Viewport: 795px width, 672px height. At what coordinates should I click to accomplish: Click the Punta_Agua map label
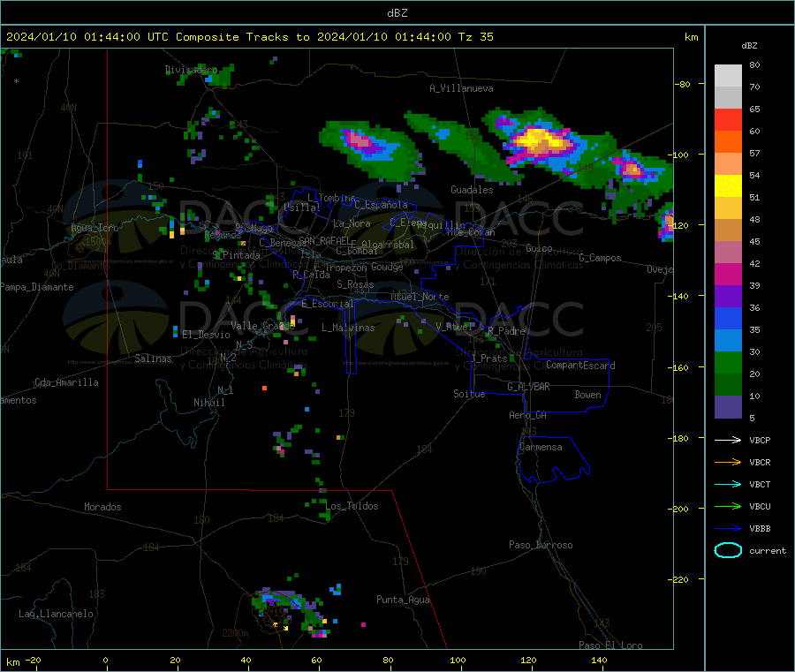(x=403, y=600)
